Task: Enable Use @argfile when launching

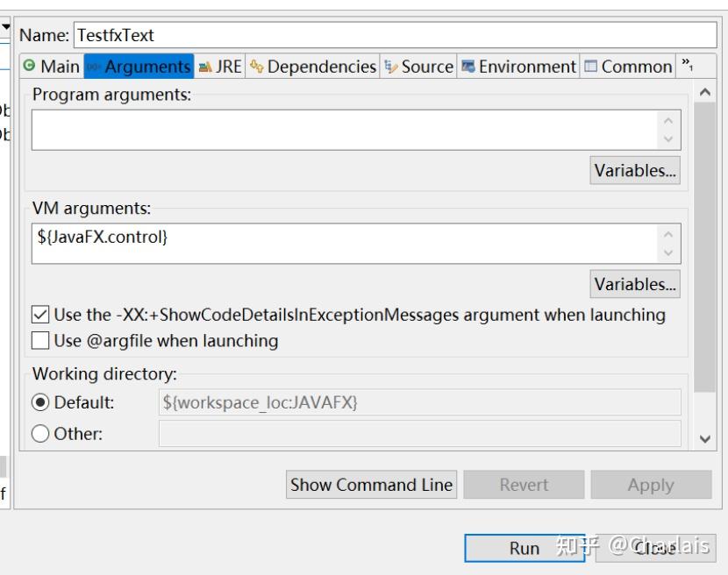Action: pyautogui.click(x=40, y=340)
